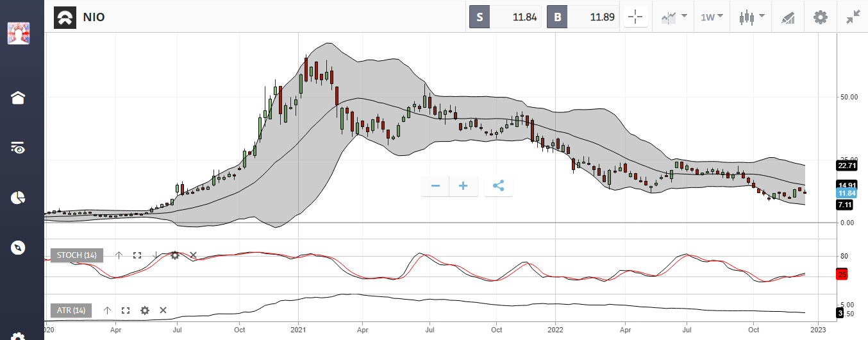The height and width of the screenshot is (340, 868).
Task: Collapse chart from fullscreen view
Action: 853,17
